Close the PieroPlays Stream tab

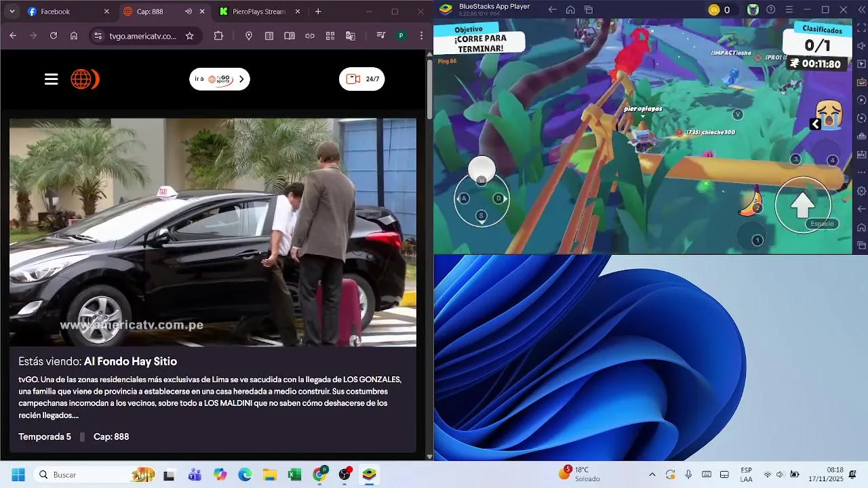tap(298, 12)
